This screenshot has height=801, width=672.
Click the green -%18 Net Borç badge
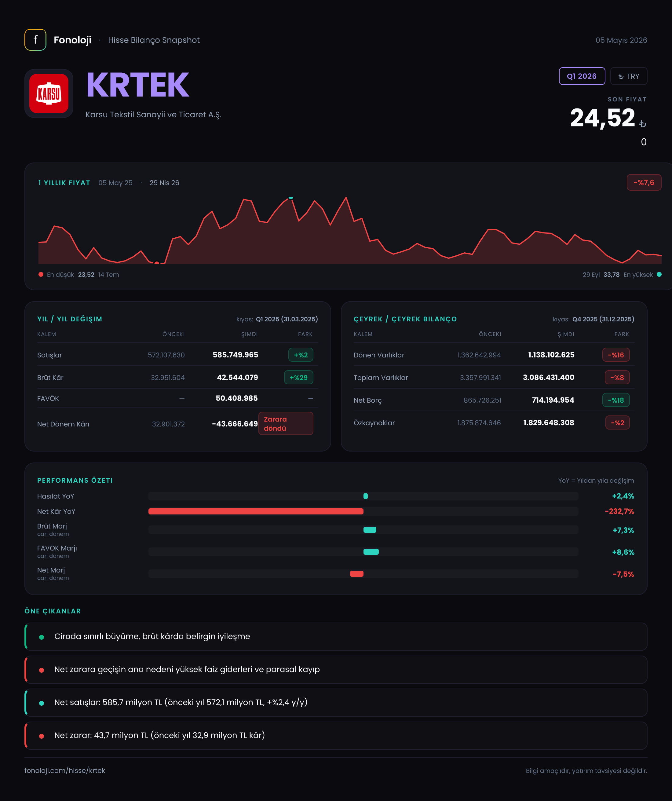click(x=616, y=400)
